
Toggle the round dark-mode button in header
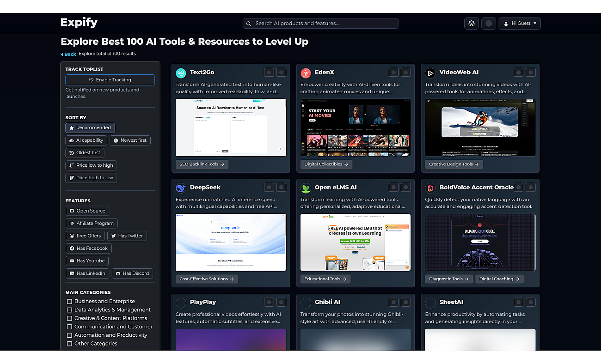pos(489,23)
